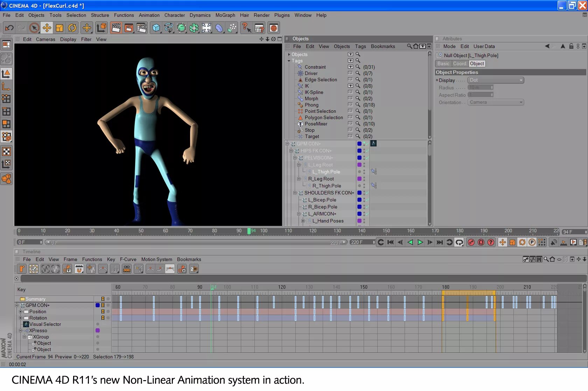Image resolution: width=588 pixels, height=391 pixels.
Task: Expand the Objects filter row
Action: (x=289, y=54)
